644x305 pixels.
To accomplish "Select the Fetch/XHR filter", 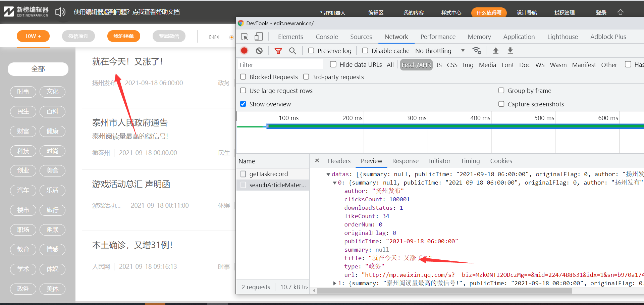I will pyautogui.click(x=416, y=65).
